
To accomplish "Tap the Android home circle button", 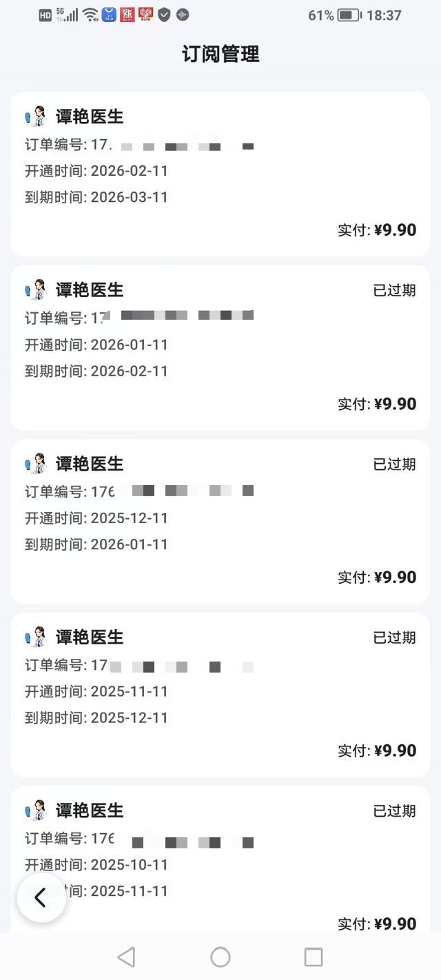I will pos(220,957).
